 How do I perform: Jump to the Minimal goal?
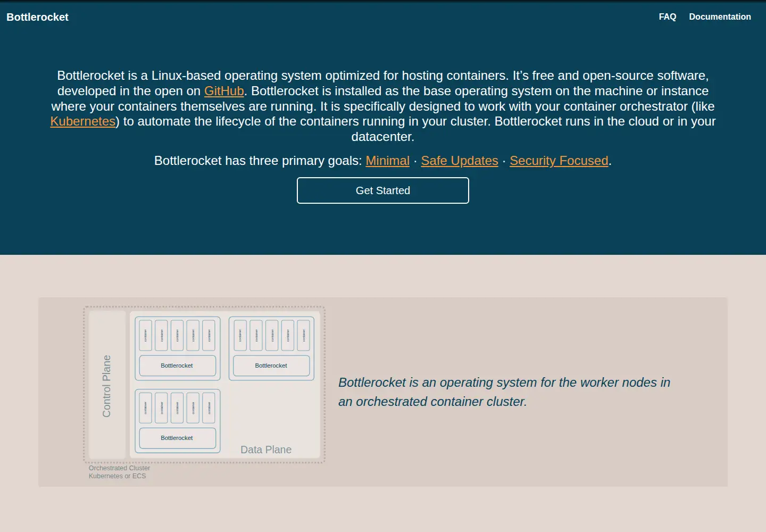pos(388,161)
